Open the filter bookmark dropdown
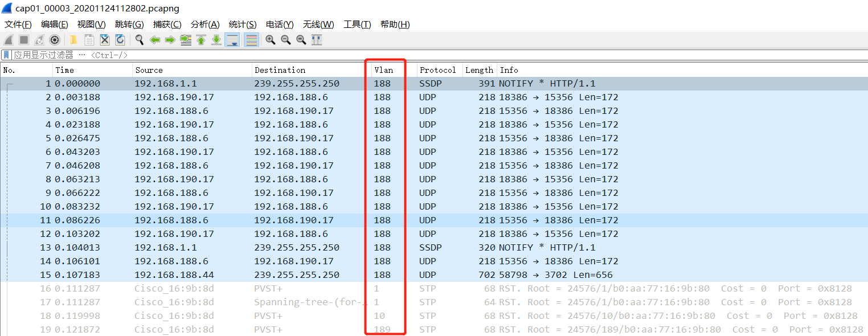The image size is (868, 336). (6, 54)
